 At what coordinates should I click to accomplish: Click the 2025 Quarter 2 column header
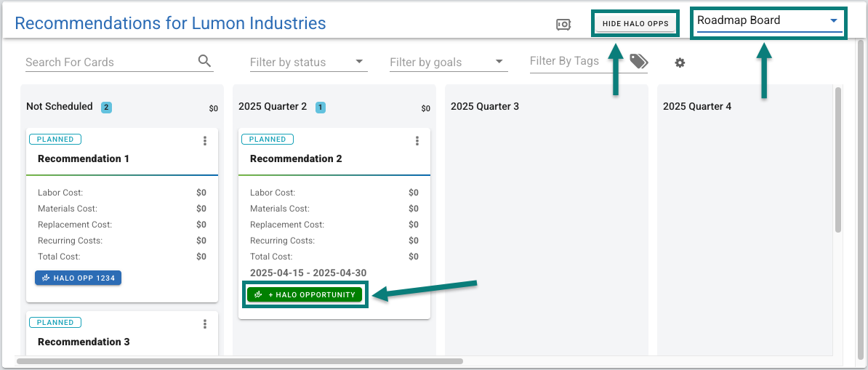tap(273, 106)
